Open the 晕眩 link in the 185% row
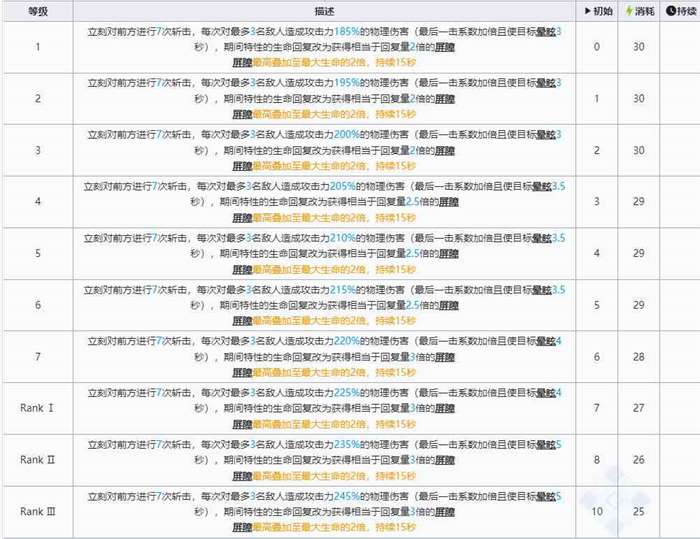The height and width of the screenshot is (539, 700). point(546,32)
